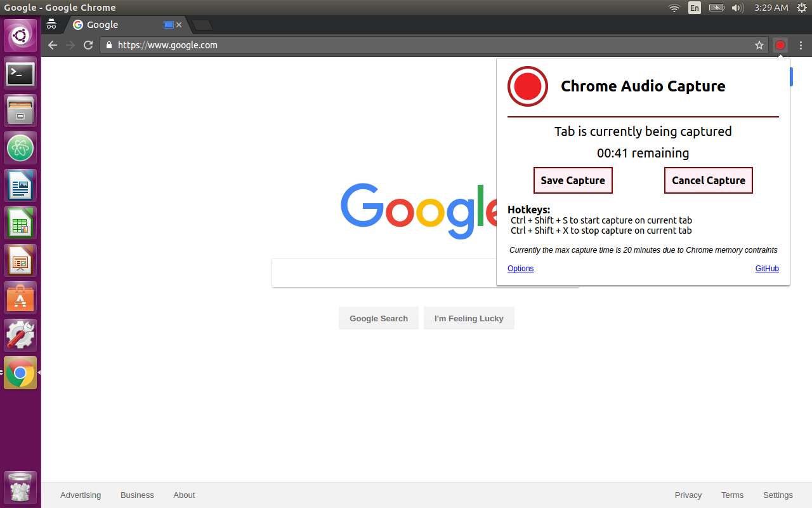Open the extension's GitHub link
The image size is (812, 508).
(767, 268)
